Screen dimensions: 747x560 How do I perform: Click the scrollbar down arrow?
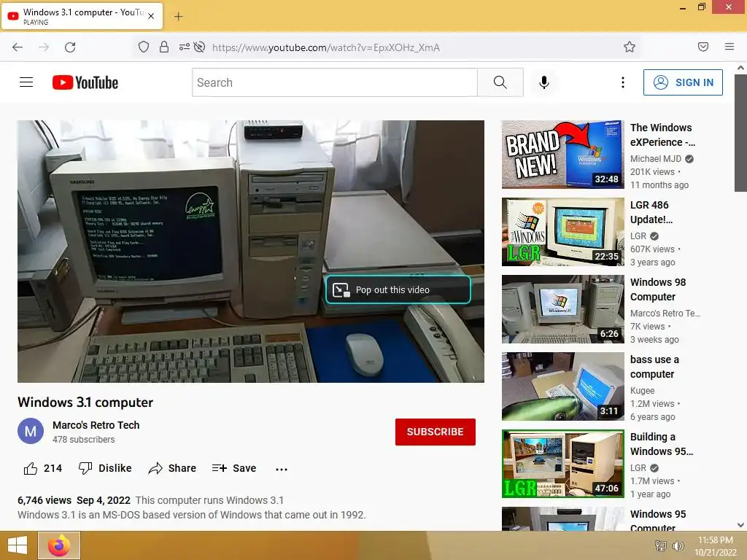(741, 525)
